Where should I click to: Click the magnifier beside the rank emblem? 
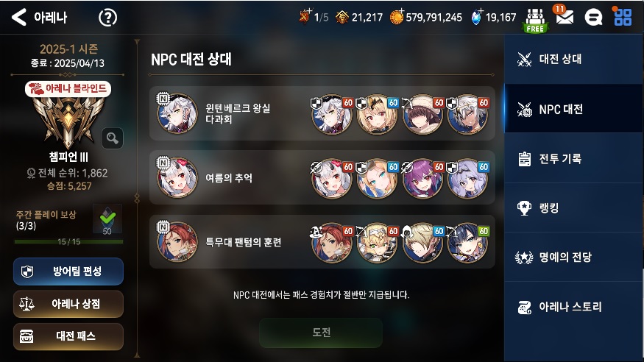click(113, 138)
